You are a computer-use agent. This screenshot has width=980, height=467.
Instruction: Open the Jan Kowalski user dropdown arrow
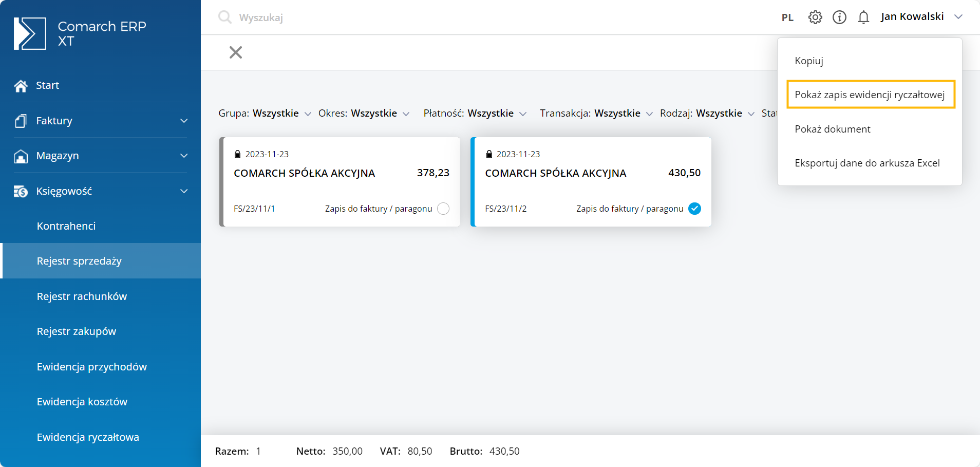pyautogui.click(x=958, y=17)
